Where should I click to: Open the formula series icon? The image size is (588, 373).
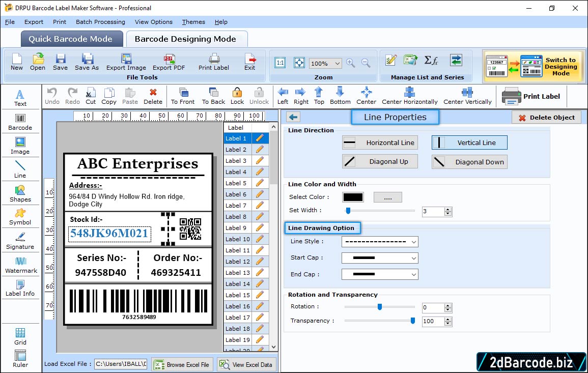coord(431,60)
